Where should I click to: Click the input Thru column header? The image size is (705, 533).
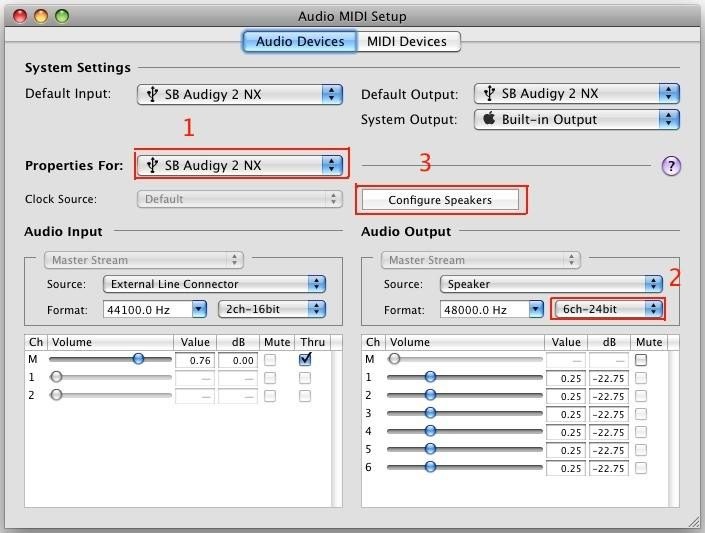pyautogui.click(x=312, y=342)
